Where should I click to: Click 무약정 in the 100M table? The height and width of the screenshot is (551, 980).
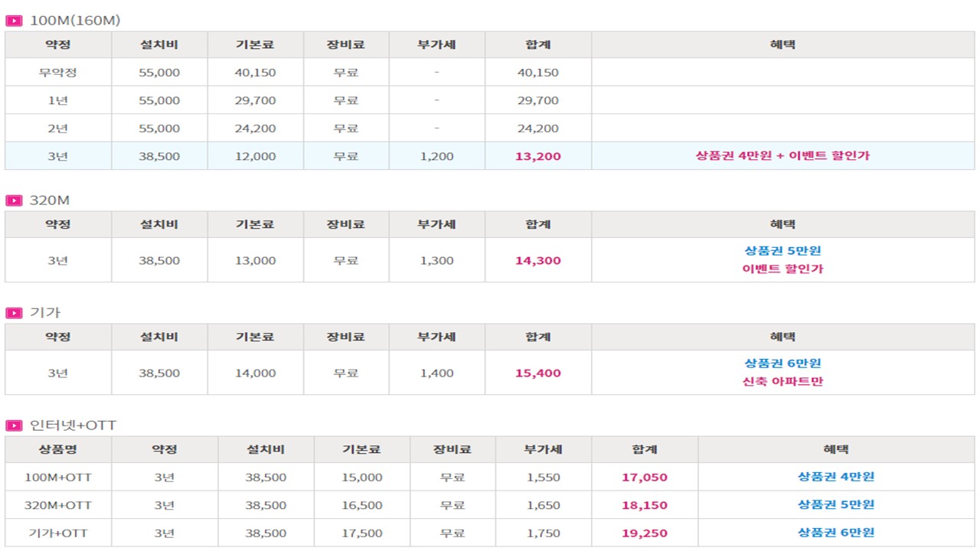[58, 73]
